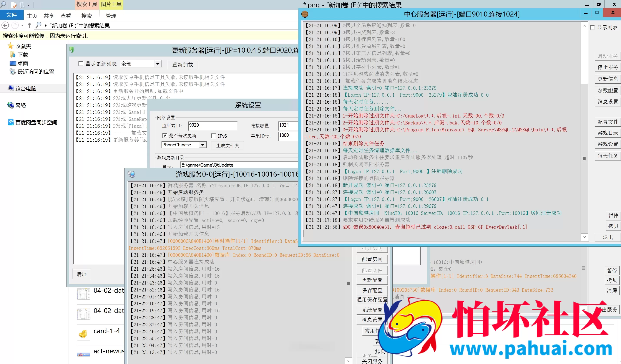Image resolution: width=621 pixels, height=364 pixels.
Task: Click 停止服务 in center server
Action: [x=608, y=67]
